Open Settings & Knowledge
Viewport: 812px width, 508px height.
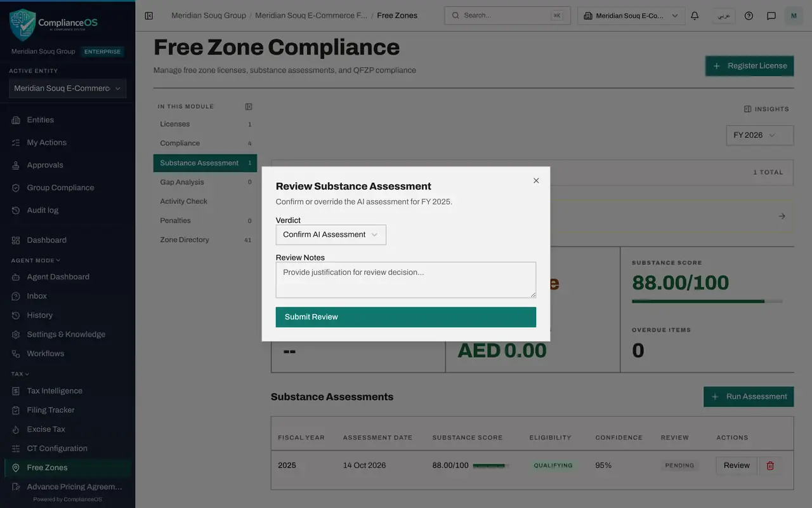[x=67, y=335]
